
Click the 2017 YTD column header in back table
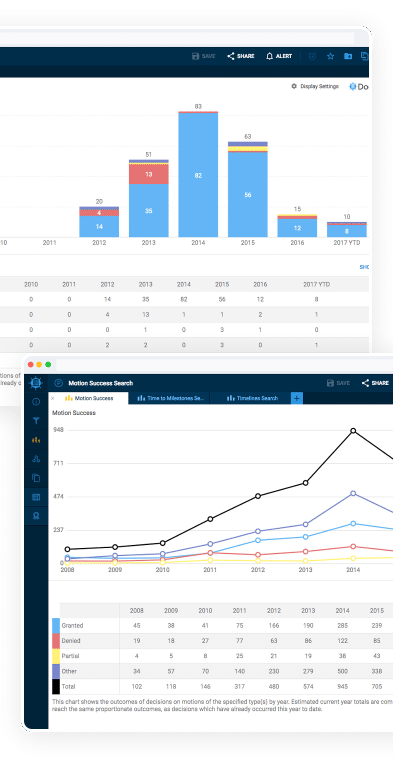point(317,284)
